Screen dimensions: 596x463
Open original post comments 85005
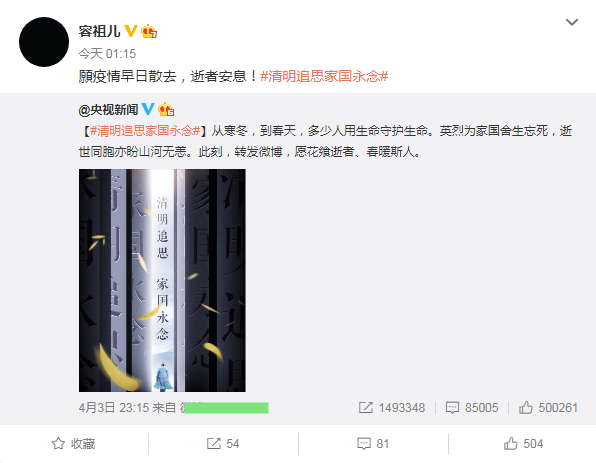472,408
